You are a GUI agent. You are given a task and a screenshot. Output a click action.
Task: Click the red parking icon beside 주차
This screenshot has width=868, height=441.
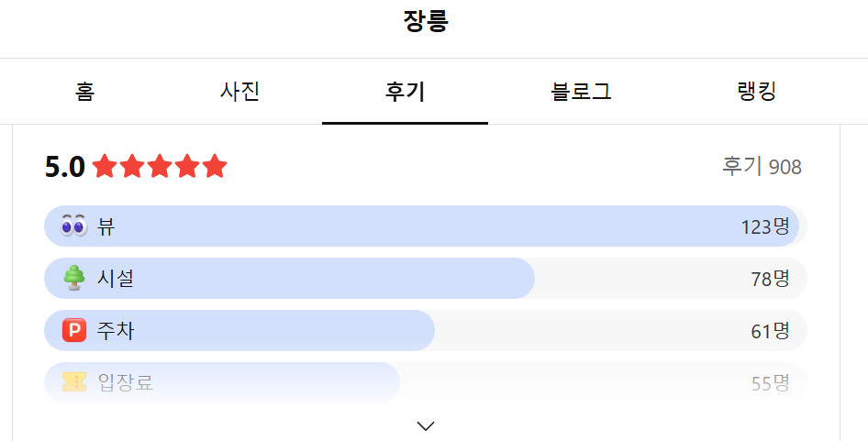pyautogui.click(x=73, y=330)
